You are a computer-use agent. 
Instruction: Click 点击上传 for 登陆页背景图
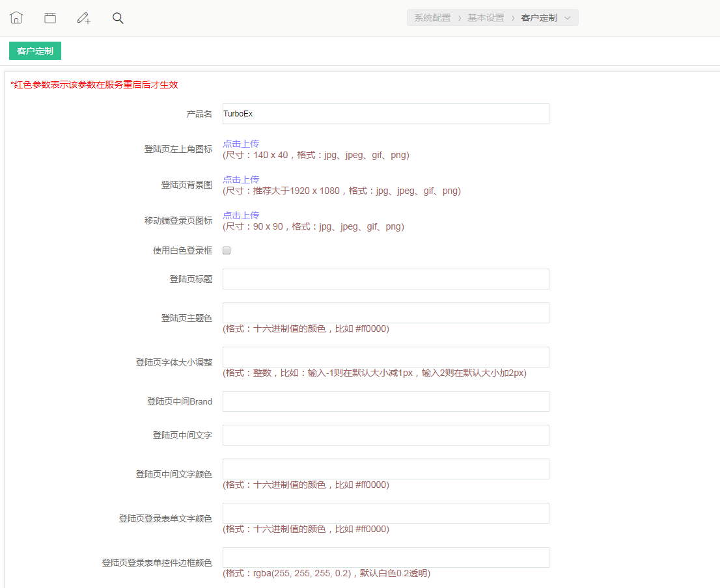(x=241, y=180)
